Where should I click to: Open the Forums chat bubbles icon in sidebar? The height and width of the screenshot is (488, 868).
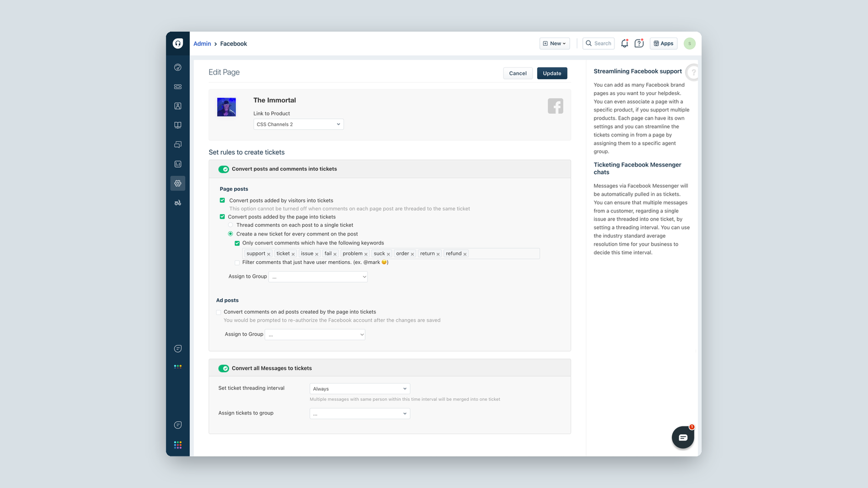(x=178, y=144)
